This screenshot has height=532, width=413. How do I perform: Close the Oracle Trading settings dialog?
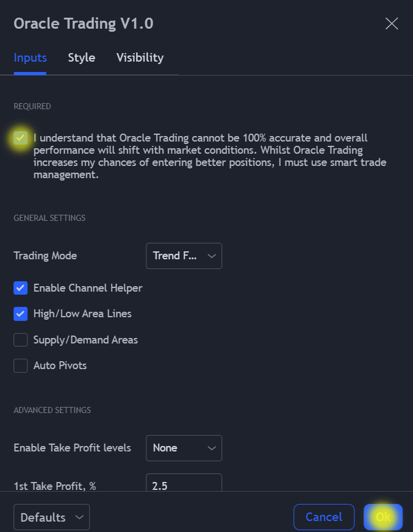click(x=391, y=24)
